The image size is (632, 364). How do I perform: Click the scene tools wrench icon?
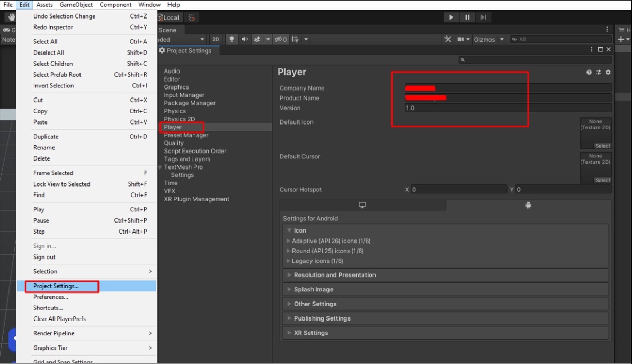448,39
